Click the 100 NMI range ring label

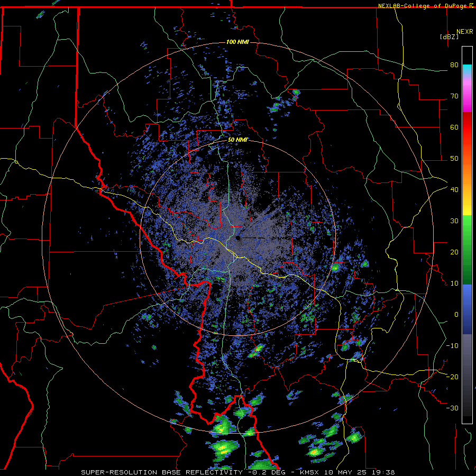click(237, 42)
